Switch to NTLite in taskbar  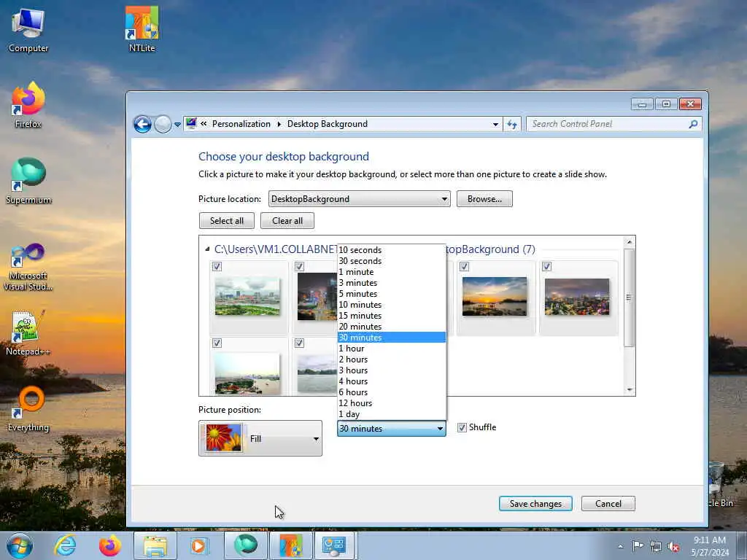291,545
